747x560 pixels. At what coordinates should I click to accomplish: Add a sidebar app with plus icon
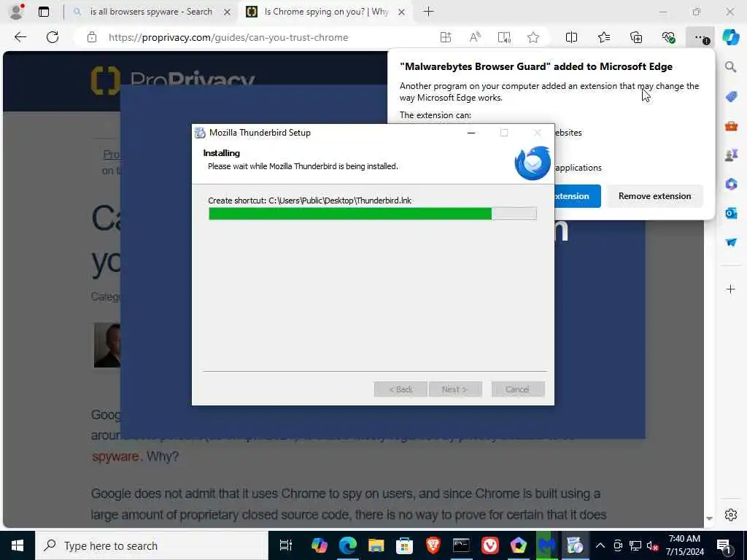pyautogui.click(x=731, y=289)
